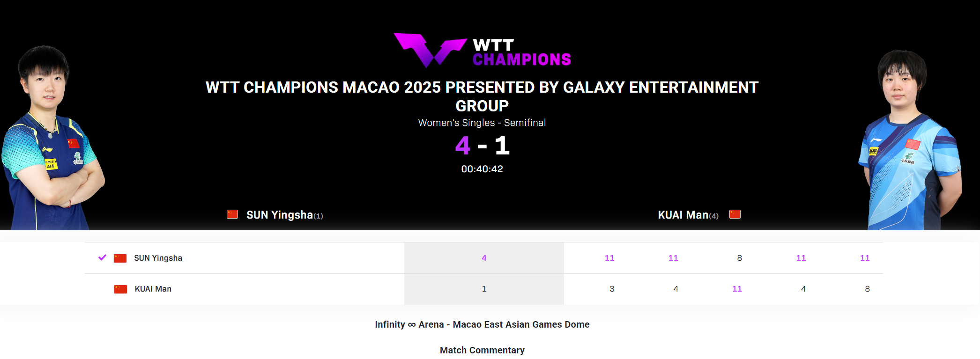The width and height of the screenshot is (980, 359).
Task: Select the Match Commentary section heading
Action: (x=482, y=350)
